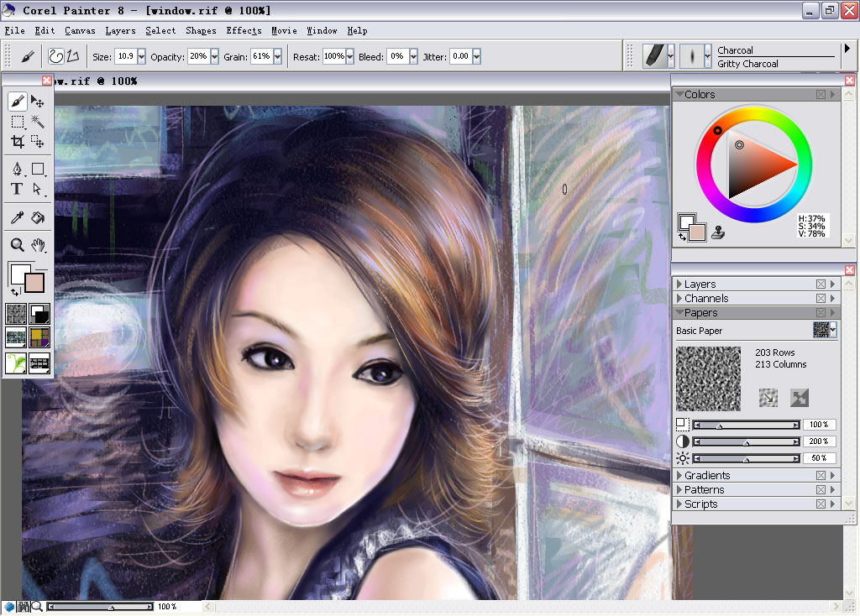
Task: Close the Gradients palette with its X box
Action: click(821, 475)
